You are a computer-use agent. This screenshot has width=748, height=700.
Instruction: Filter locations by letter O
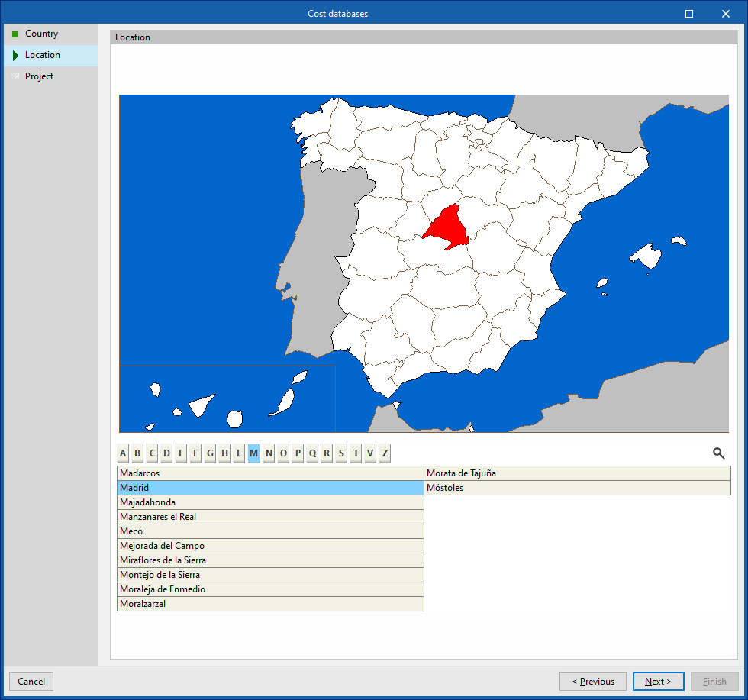pyautogui.click(x=283, y=453)
